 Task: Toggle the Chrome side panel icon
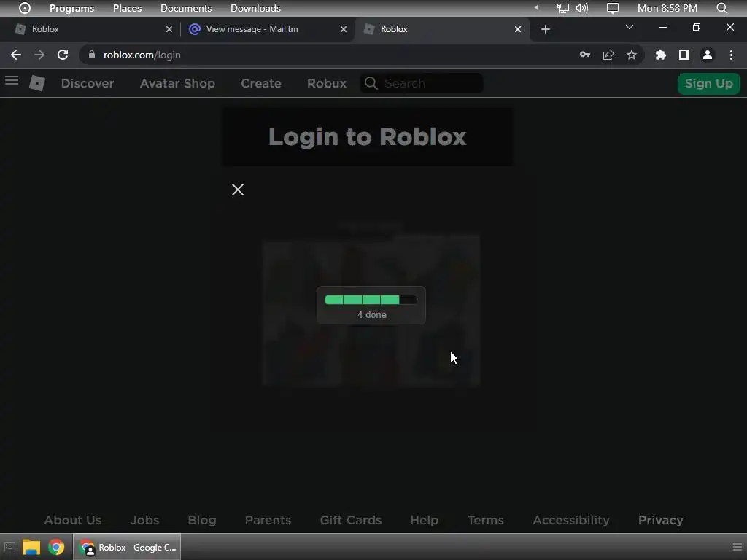click(684, 55)
